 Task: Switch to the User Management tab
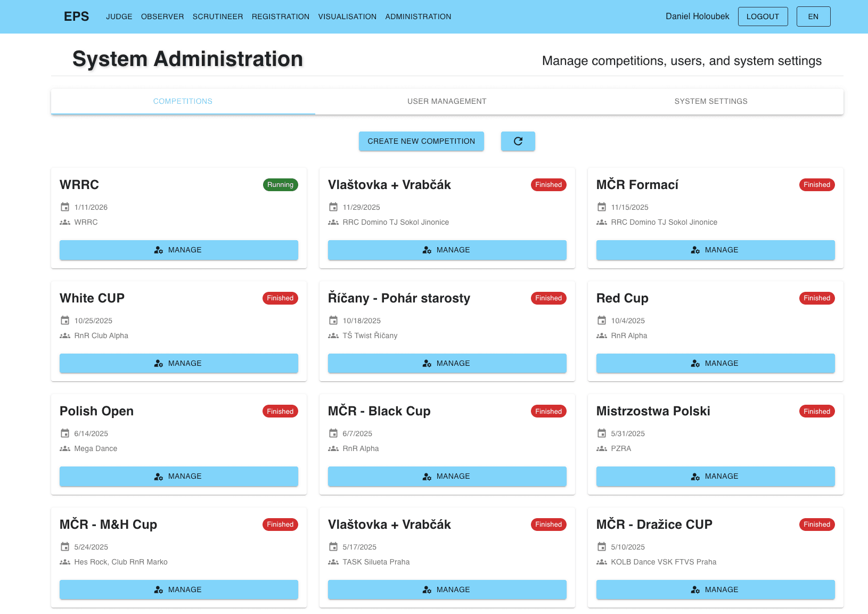coord(447,101)
